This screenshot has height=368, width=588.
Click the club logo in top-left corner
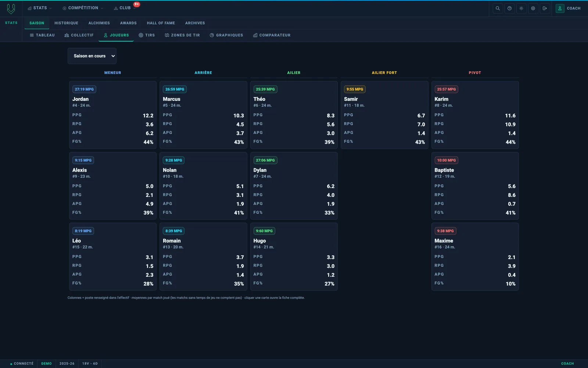[x=11, y=8]
